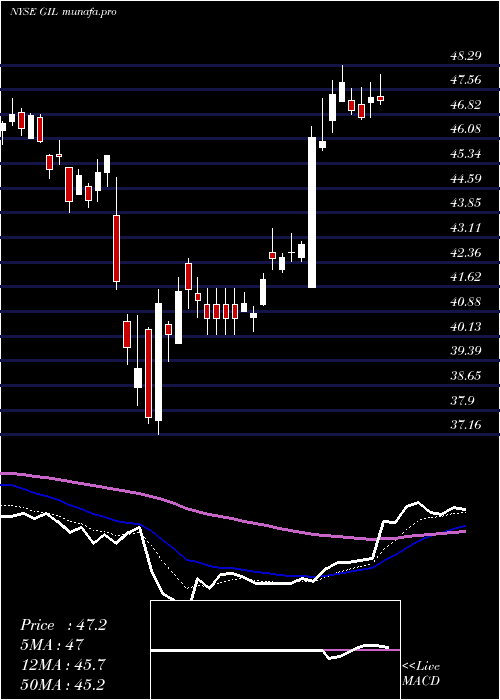The width and height of the screenshot is (500, 700).
Task: Click the 46.82 price axis label
Action: 466,105
